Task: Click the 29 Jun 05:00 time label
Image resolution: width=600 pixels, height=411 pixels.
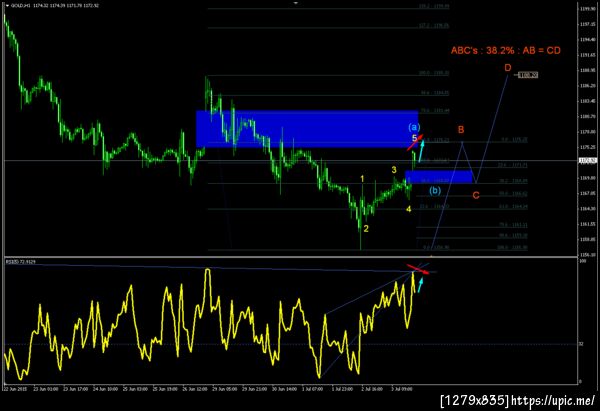Action: point(225,389)
